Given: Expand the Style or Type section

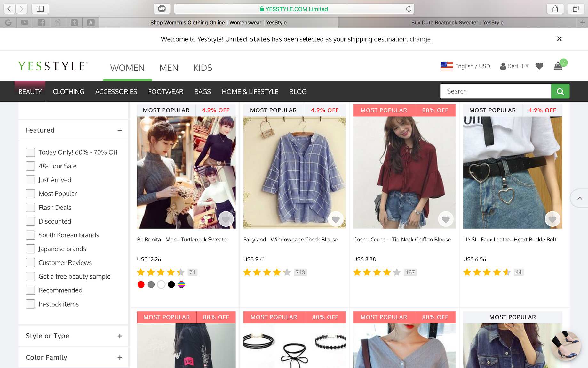Looking at the screenshot, I should tap(120, 336).
